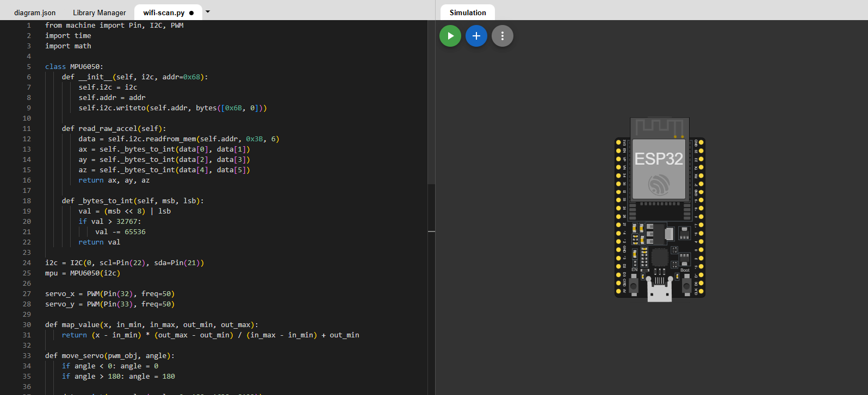Click the 'mpu = MPU6050(i2c)' line
Viewport: 868px width, 395px height.
tap(83, 273)
